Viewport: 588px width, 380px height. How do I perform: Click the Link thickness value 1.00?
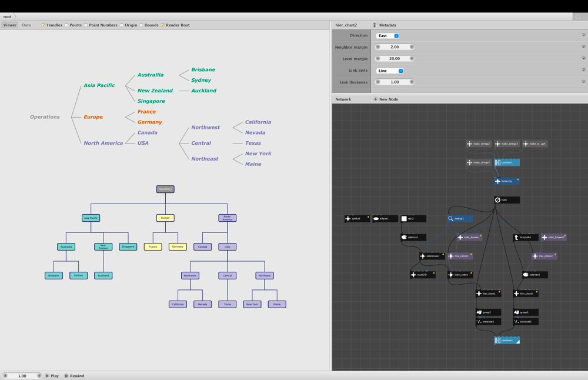click(x=395, y=82)
